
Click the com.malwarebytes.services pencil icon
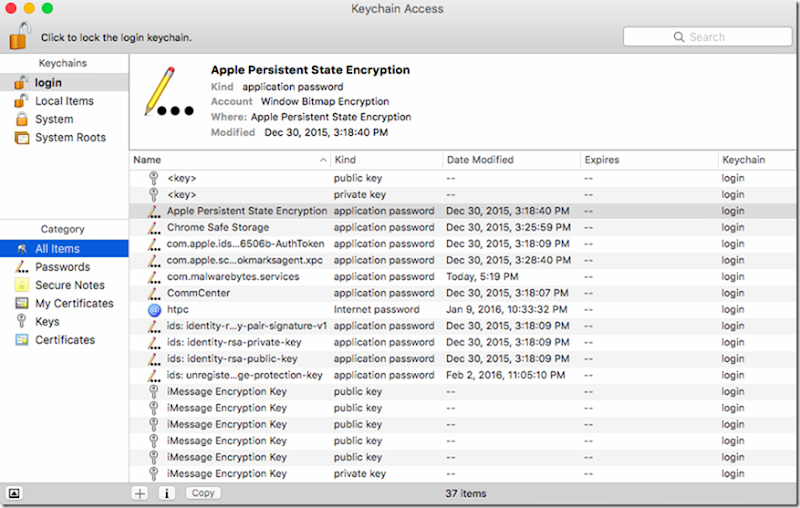coord(154,277)
